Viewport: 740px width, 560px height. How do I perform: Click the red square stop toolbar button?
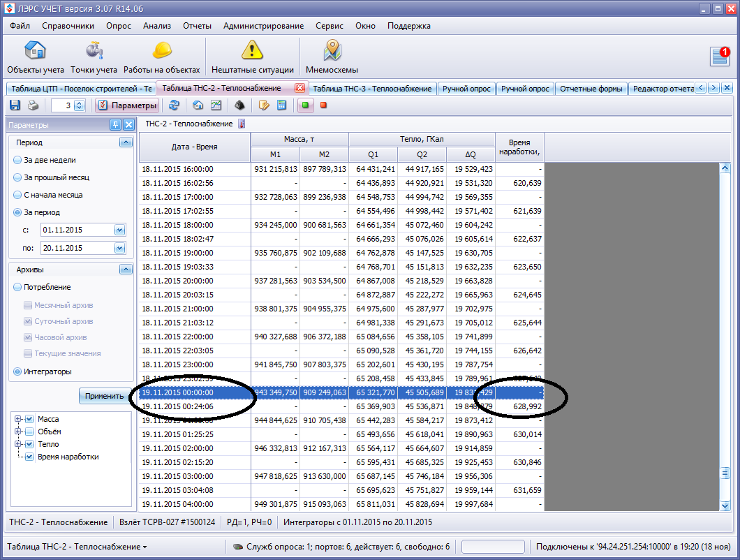(324, 105)
